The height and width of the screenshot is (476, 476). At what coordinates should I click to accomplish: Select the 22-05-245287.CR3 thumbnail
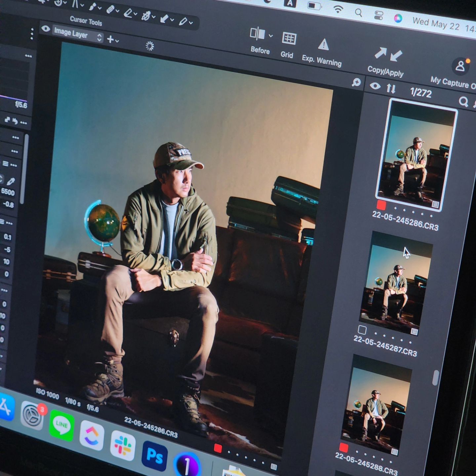point(396,283)
